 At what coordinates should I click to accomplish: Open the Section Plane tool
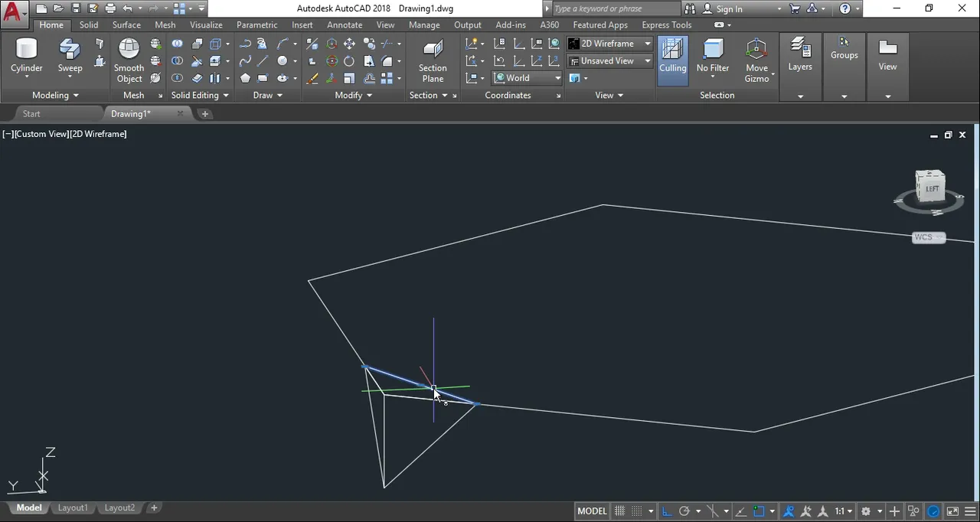click(433, 60)
